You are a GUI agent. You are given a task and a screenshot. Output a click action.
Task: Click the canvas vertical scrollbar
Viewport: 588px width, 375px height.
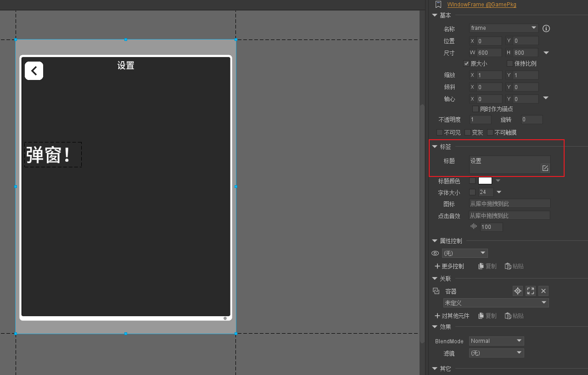tap(422, 224)
